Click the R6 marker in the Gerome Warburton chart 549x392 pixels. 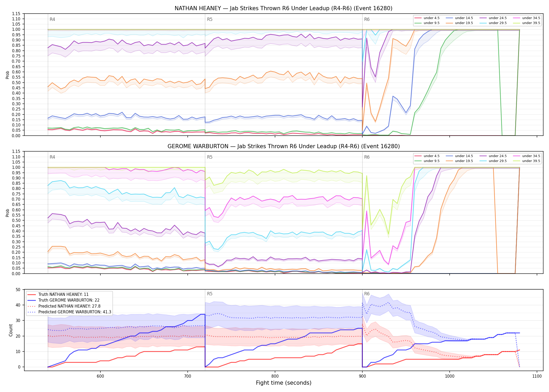tap(367, 157)
